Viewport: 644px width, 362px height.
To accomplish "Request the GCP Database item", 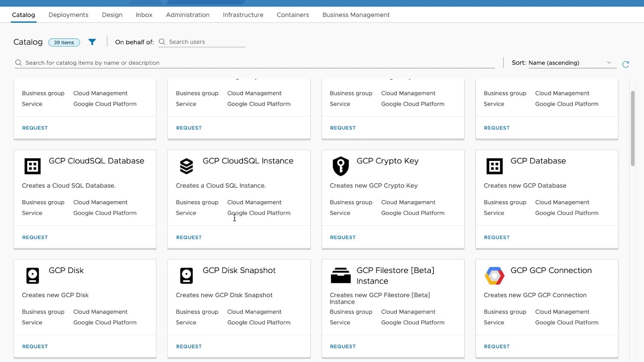I will (x=497, y=237).
